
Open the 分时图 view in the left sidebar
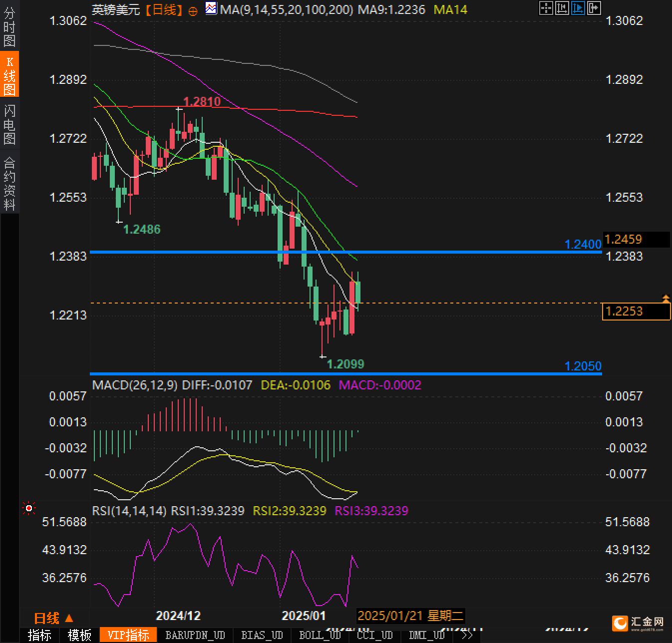(9, 26)
